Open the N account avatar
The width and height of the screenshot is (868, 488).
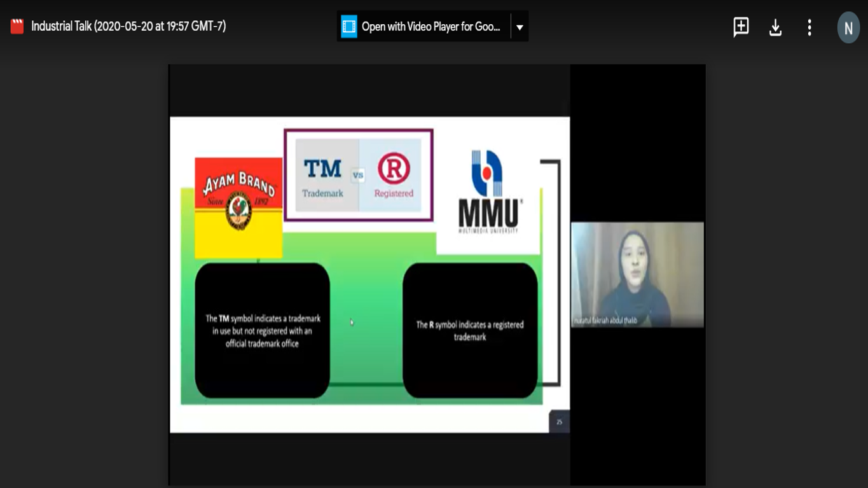(x=848, y=28)
